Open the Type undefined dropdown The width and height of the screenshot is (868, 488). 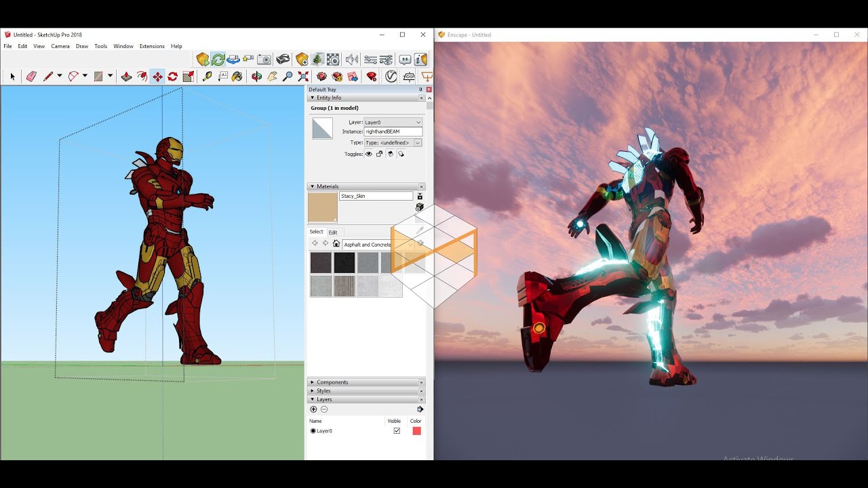(393, 143)
